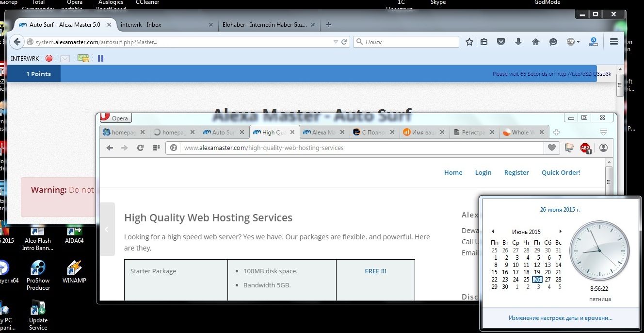Open the Firefox downloads arrow icon
Screen dimensions: 644x333
tap(518, 42)
